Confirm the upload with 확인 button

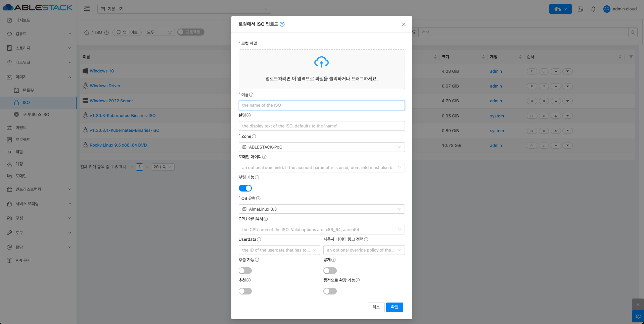coord(395,307)
